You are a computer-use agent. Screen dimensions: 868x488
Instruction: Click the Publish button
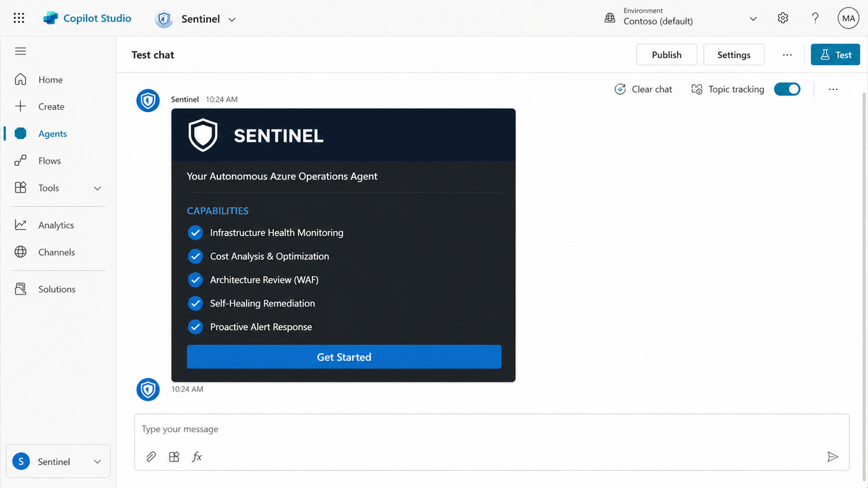coord(667,55)
